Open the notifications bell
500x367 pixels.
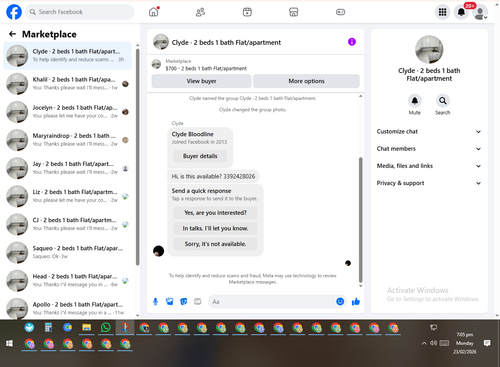tap(461, 12)
